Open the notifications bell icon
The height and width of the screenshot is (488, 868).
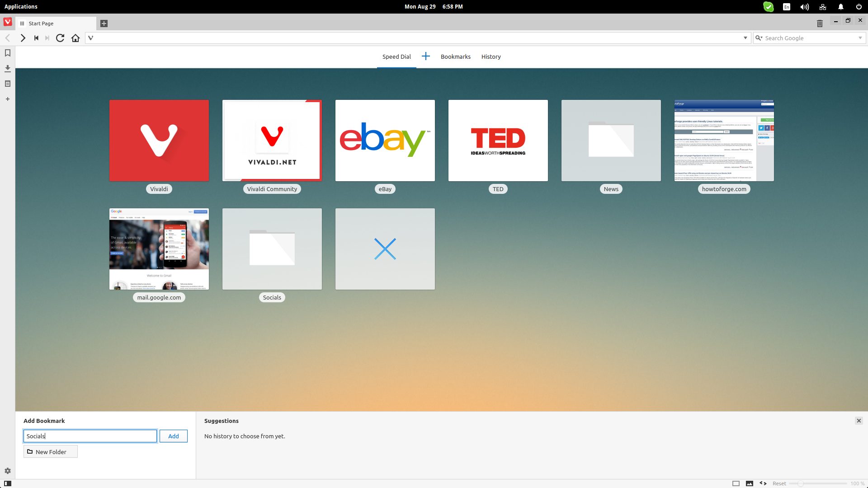click(841, 7)
